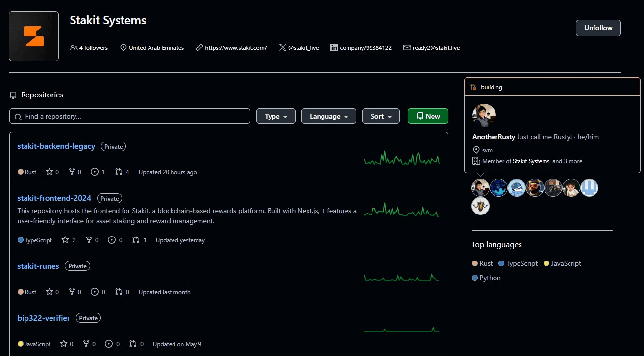The height and width of the screenshot is (356, 644).
Task: Open the Sort dropdown
Action: point(381,116)
